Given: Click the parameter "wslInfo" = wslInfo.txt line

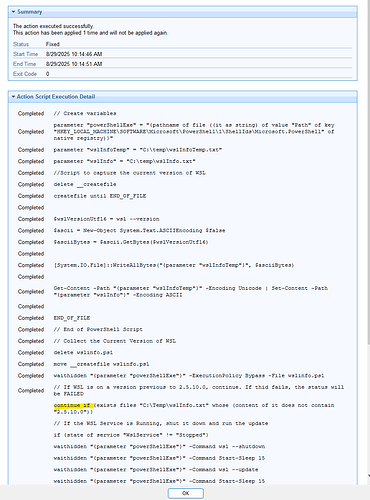Looking at the screenshot, I should pyautogui.click(x=125, y=161).
